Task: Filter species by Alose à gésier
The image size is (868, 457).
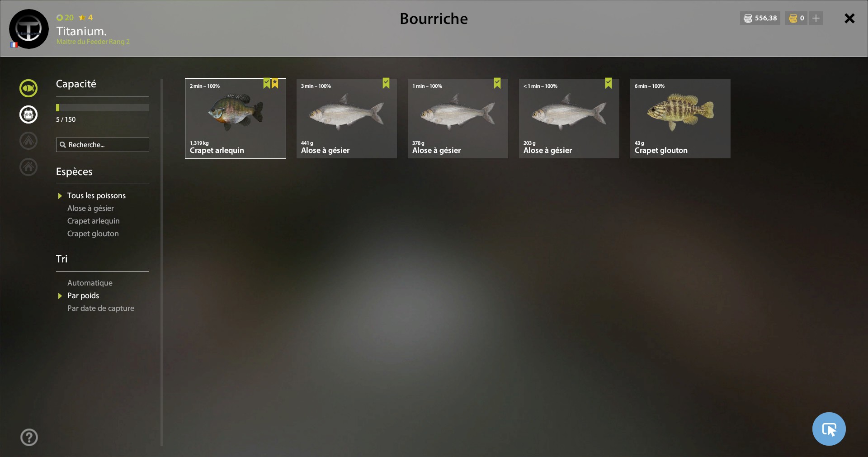Action: [90, 208]
